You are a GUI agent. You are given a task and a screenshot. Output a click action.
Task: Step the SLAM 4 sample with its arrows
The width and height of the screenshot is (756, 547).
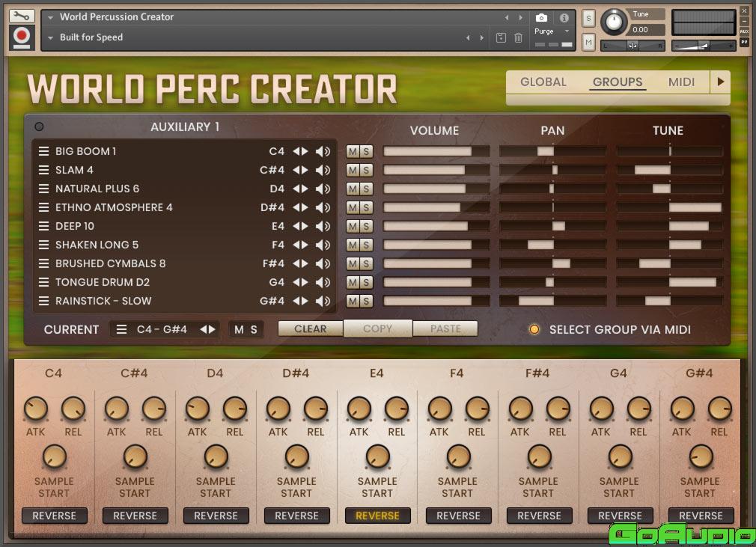[x=300, y=170]
